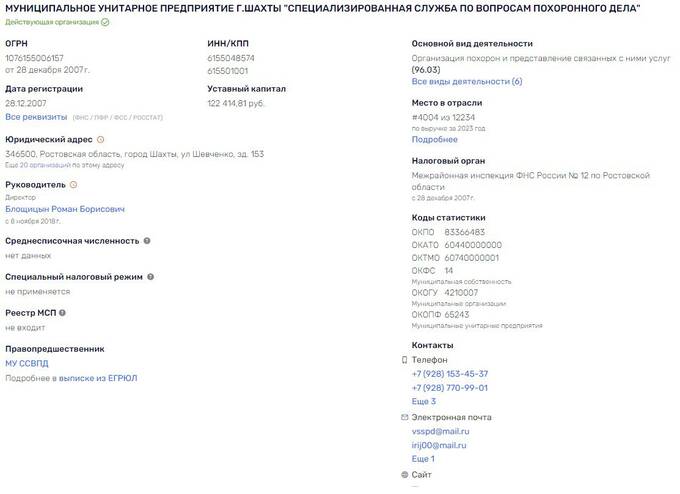Click the envelope icon beside Электронная почта
This screenshot has height=494, width=680.
404,417
